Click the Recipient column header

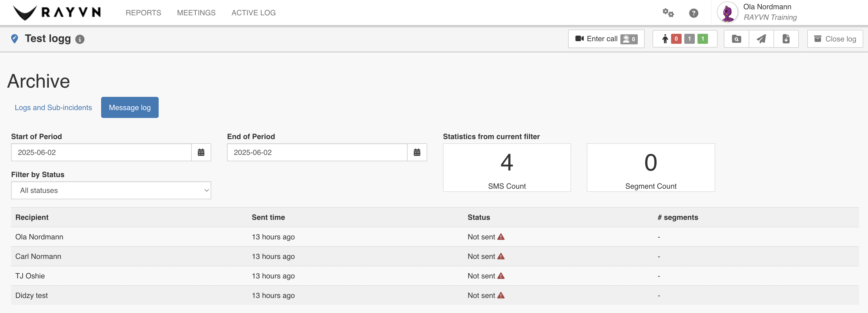(x=32, y=217)
